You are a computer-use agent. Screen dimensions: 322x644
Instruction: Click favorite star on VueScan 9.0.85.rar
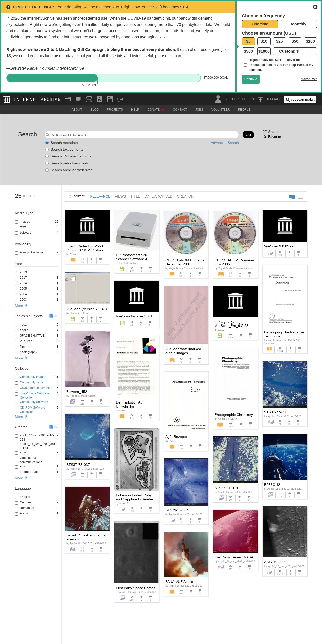289,252
